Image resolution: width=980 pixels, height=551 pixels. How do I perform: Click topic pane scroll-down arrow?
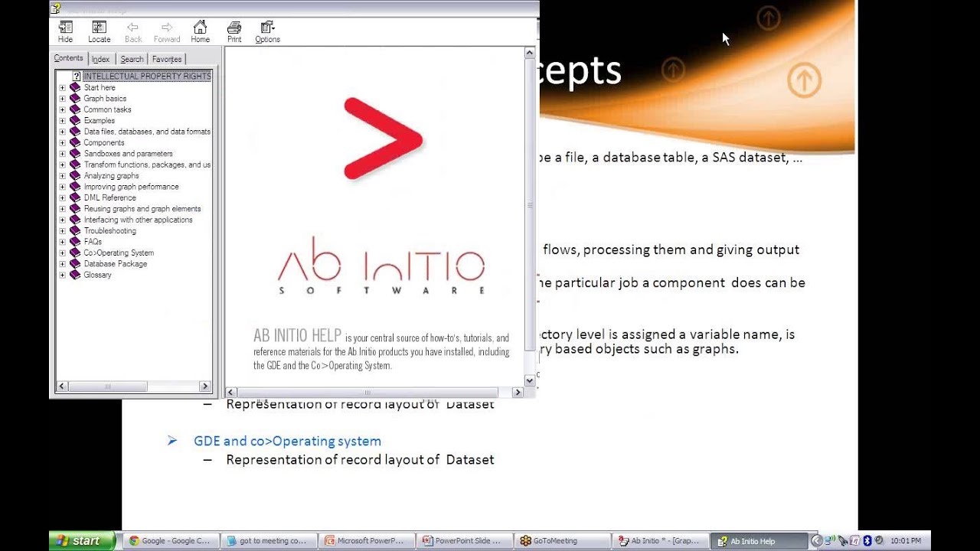529,380
